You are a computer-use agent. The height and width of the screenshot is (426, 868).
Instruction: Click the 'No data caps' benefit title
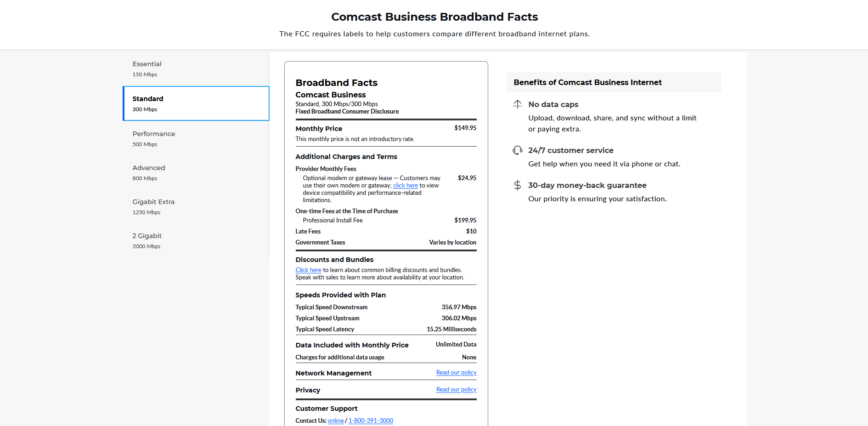(x=553, y=105)
